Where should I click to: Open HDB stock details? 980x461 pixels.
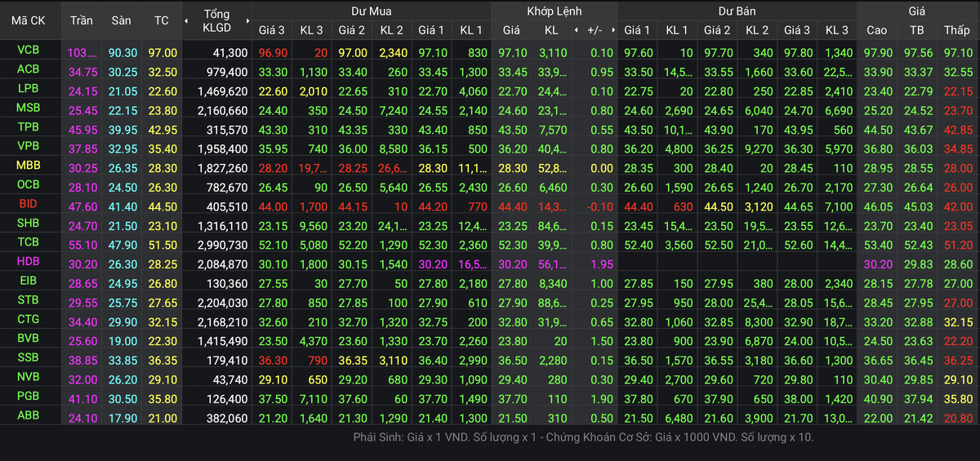28,262
